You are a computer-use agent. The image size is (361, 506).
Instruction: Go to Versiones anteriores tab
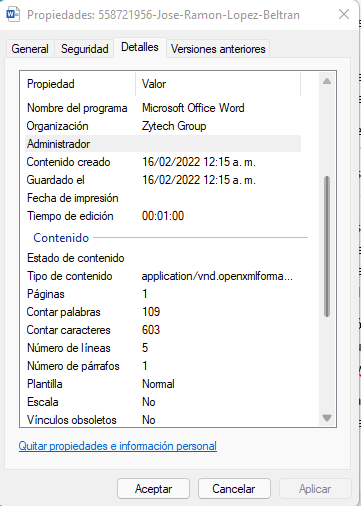(x=218, y=49)
